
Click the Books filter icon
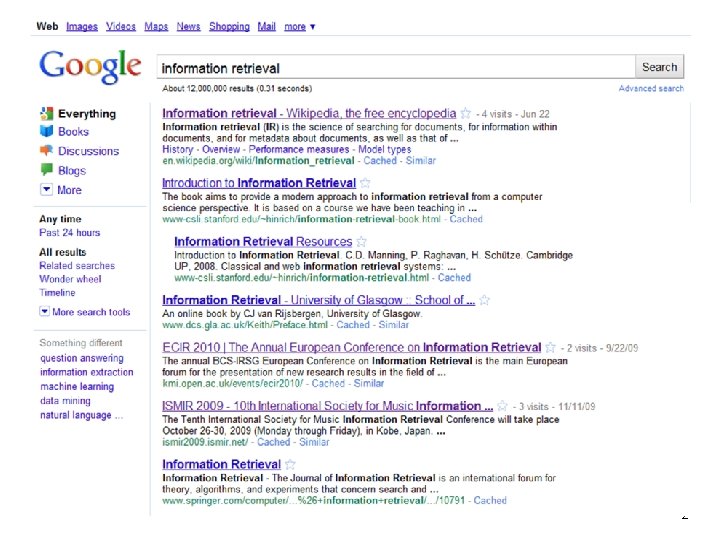[46, 131]
